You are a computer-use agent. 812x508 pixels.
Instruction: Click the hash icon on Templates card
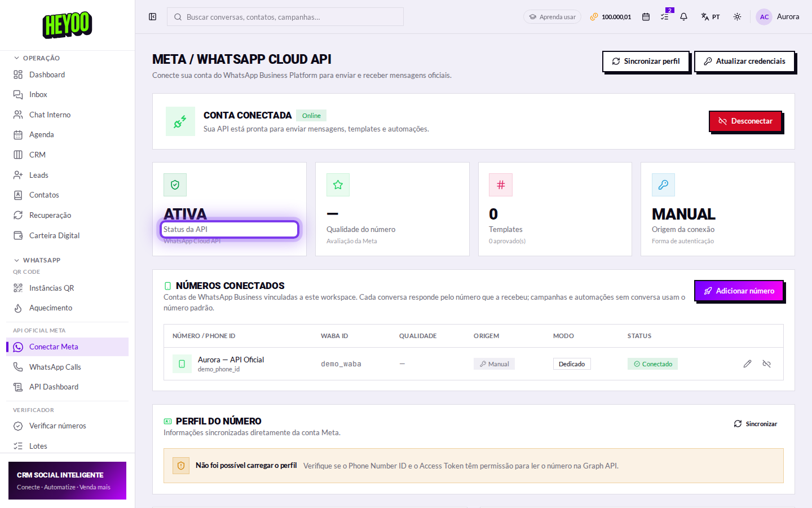[501, 185]
